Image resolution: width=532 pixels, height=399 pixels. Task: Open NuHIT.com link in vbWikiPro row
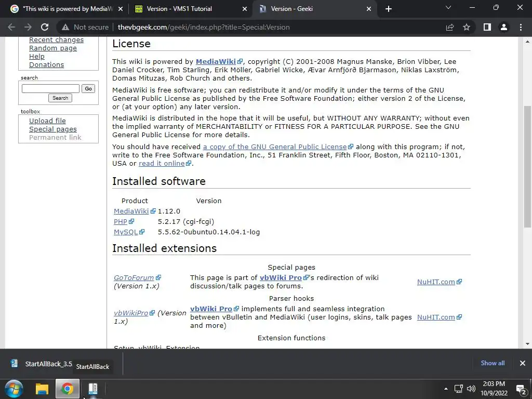point(436,317)
